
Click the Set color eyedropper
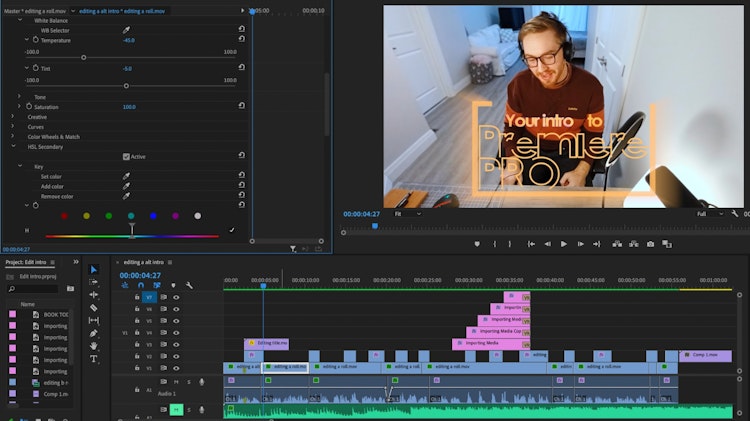(126, 176)
